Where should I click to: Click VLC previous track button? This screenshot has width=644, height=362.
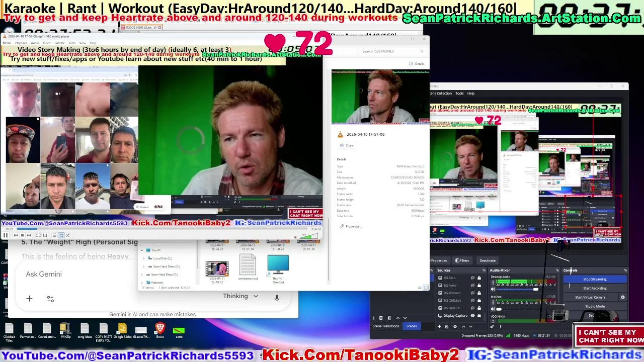16,235
